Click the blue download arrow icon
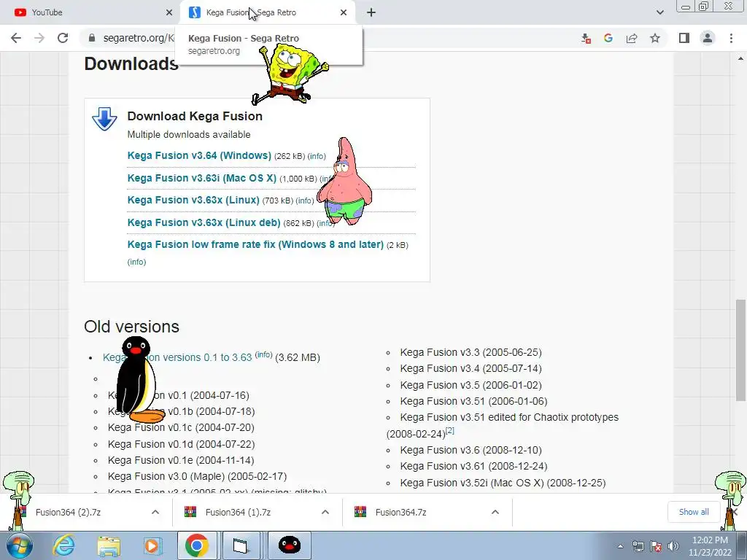Screen dimensions: 747x560 (x=105, y=119)
